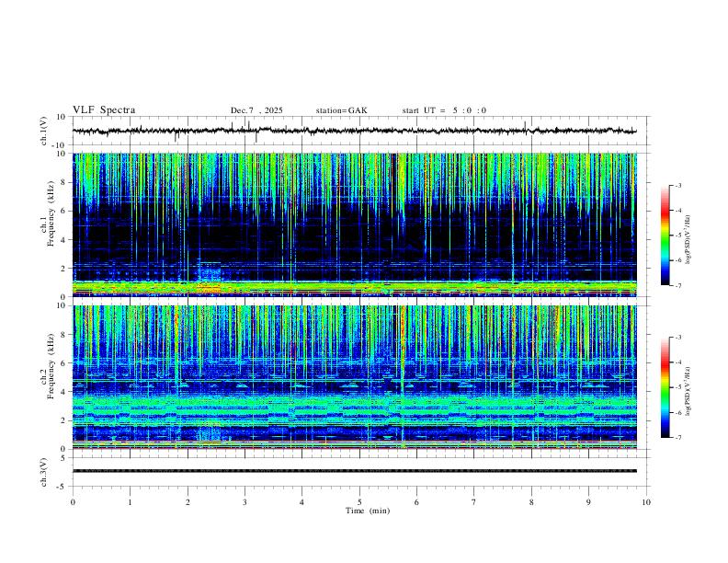
Task: Click the "ch.1(V)" axis label
Action: [x=44, y=131]
